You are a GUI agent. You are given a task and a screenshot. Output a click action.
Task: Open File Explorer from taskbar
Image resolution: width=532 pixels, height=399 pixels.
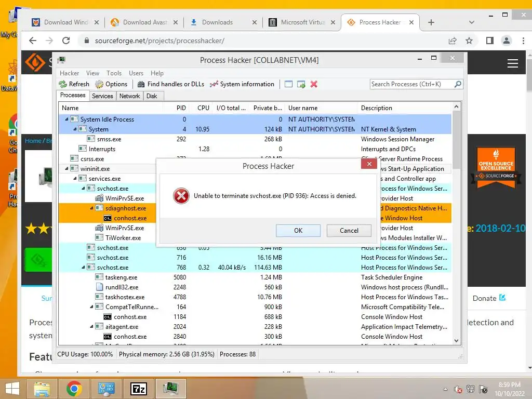coord(42,389)
